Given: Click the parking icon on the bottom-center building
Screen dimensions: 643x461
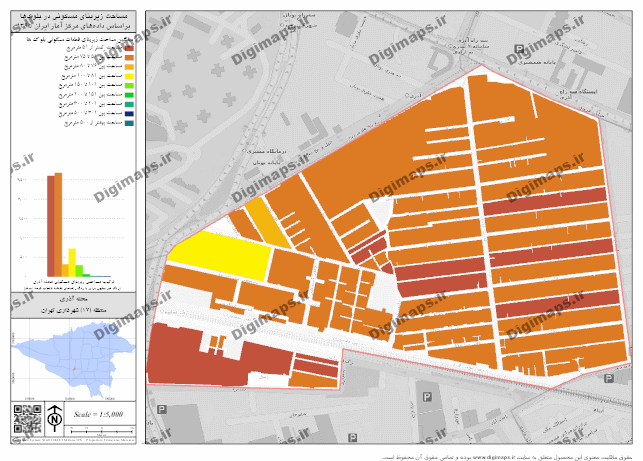Looking at the screenshot, I should coord(427,397).
